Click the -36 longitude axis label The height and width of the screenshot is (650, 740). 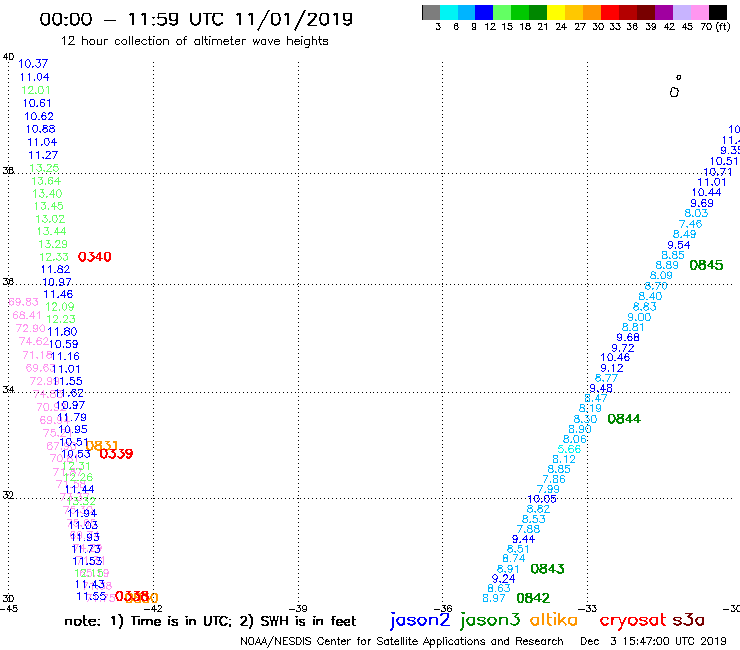point(443,609)
